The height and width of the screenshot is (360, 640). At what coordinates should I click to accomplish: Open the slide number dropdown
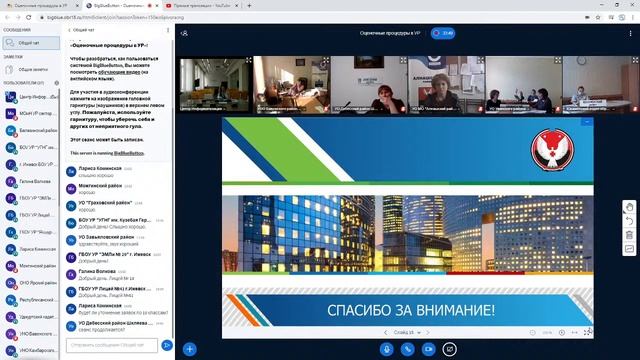click(407, 333)
